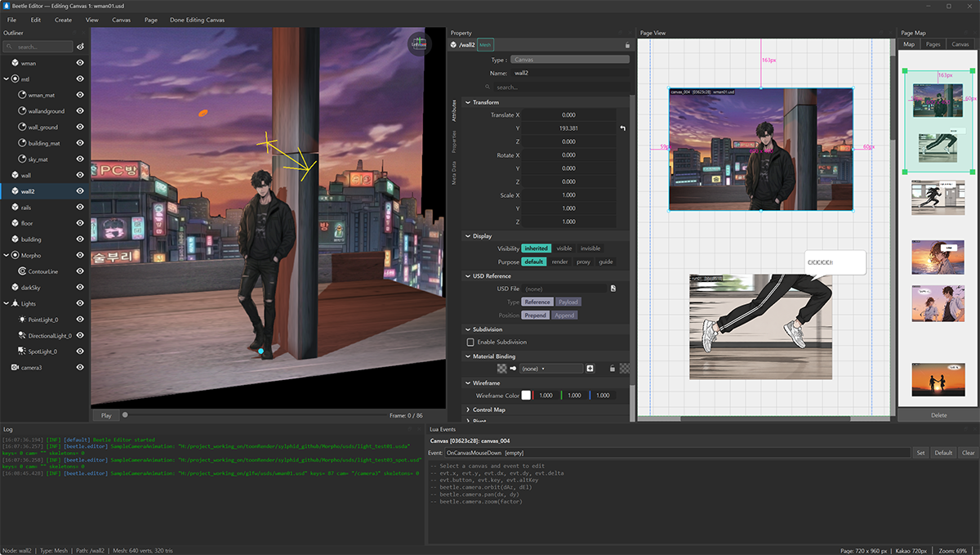Click the wman_mat material icon
This screenshot has width=980, height=555.
[22, 95]
